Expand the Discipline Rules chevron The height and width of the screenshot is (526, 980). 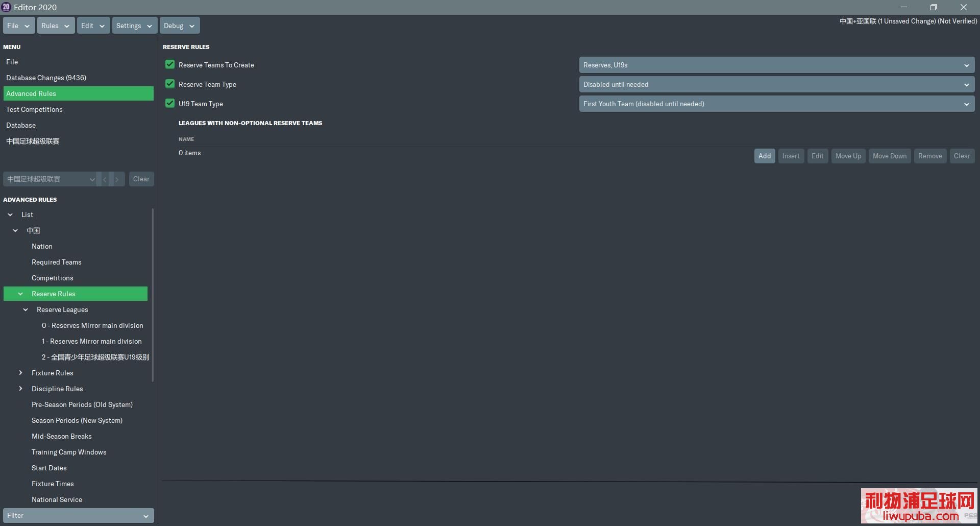(20, 389)
